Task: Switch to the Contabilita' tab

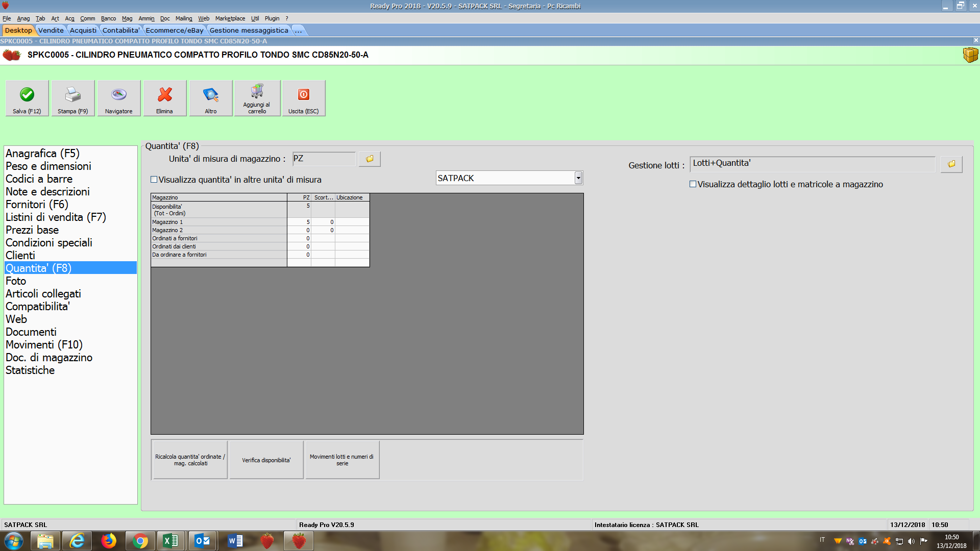Action: pos(120,30)
